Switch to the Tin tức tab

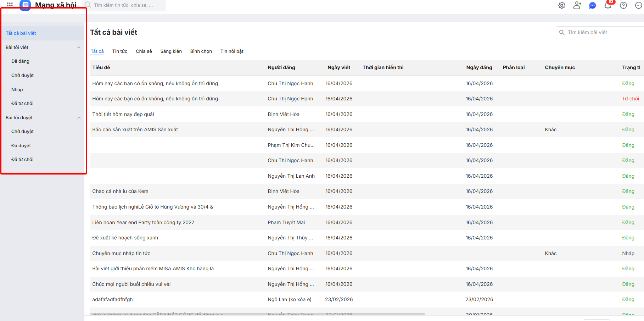pyautogui.click(x=120, y=51)
